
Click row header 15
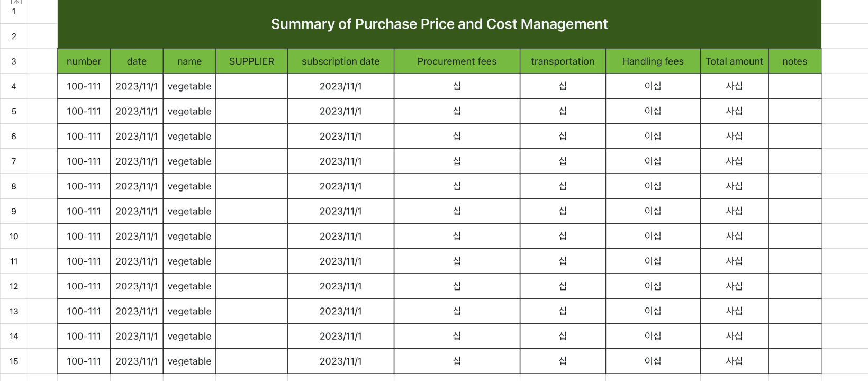pos(14,361)
